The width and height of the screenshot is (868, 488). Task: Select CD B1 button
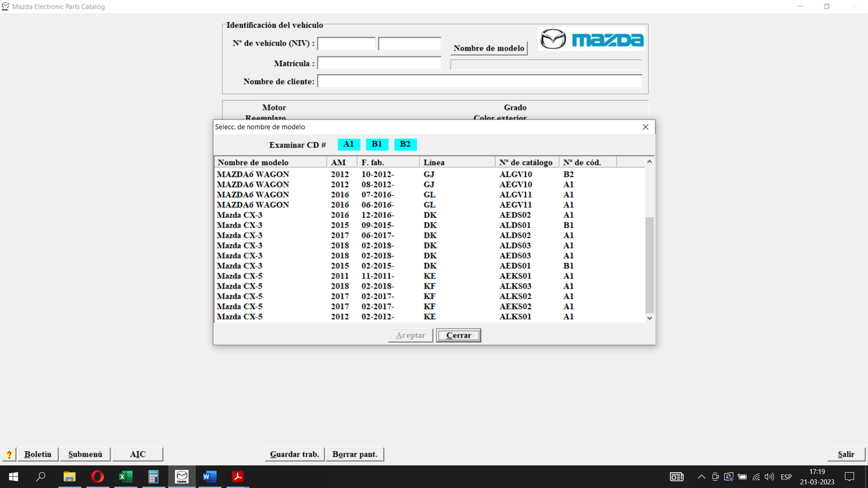click(x=377, y=144)
